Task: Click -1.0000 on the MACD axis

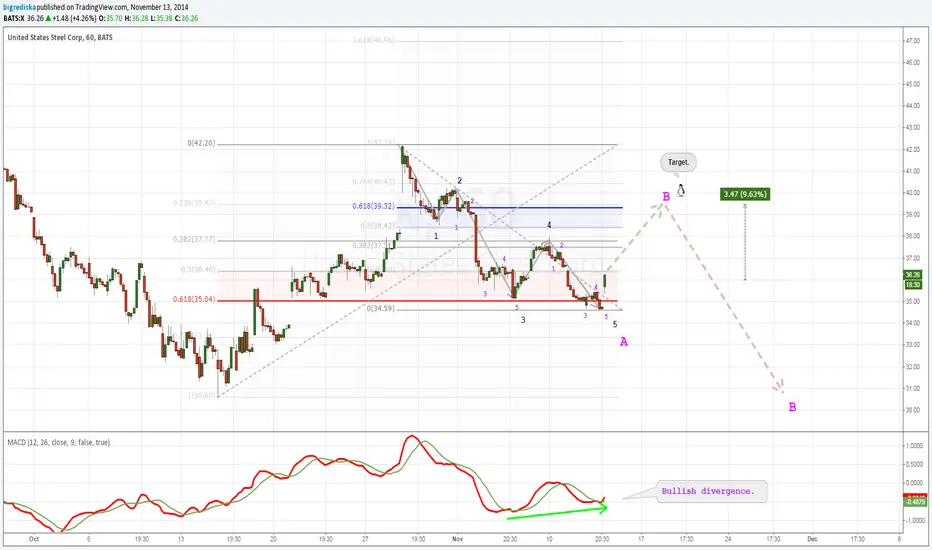Action: coord(914,521)
